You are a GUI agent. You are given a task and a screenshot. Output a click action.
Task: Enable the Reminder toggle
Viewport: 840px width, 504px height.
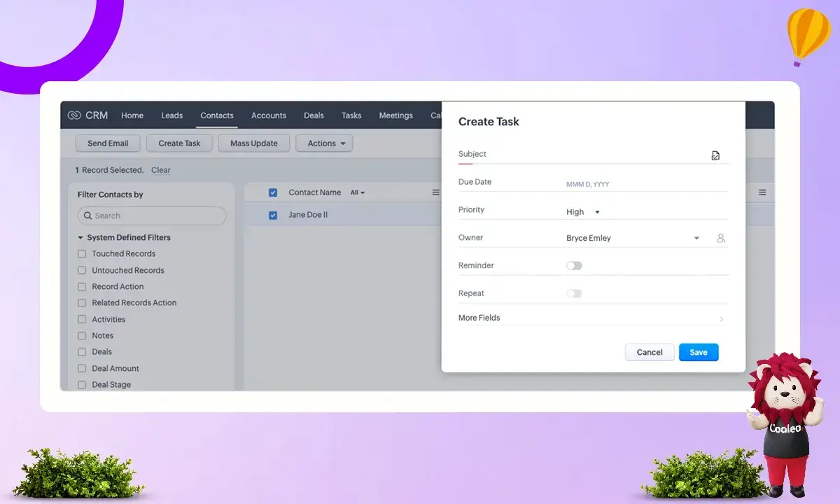574,266
